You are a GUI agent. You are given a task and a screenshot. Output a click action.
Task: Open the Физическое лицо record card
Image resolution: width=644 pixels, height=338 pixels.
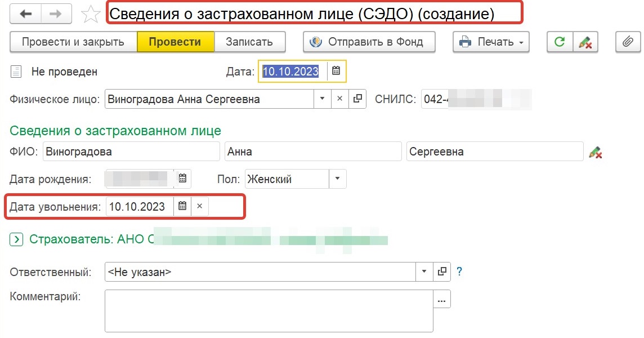357,99
